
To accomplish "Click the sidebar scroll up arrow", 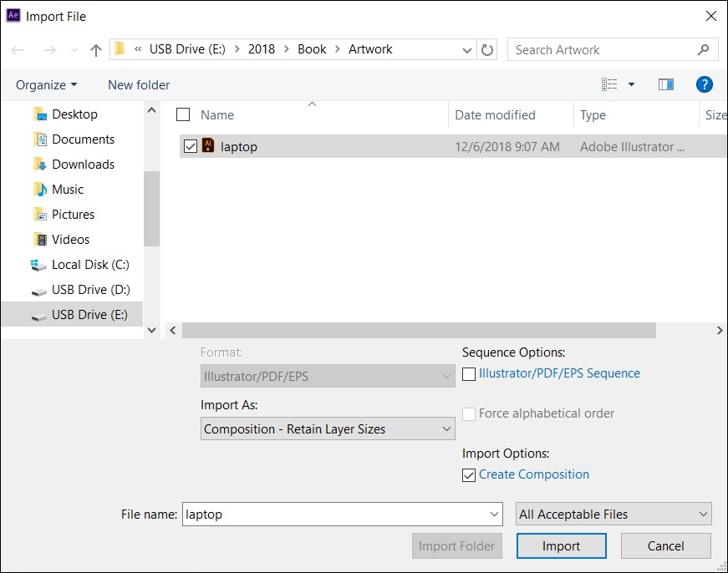I will (151, 110).
